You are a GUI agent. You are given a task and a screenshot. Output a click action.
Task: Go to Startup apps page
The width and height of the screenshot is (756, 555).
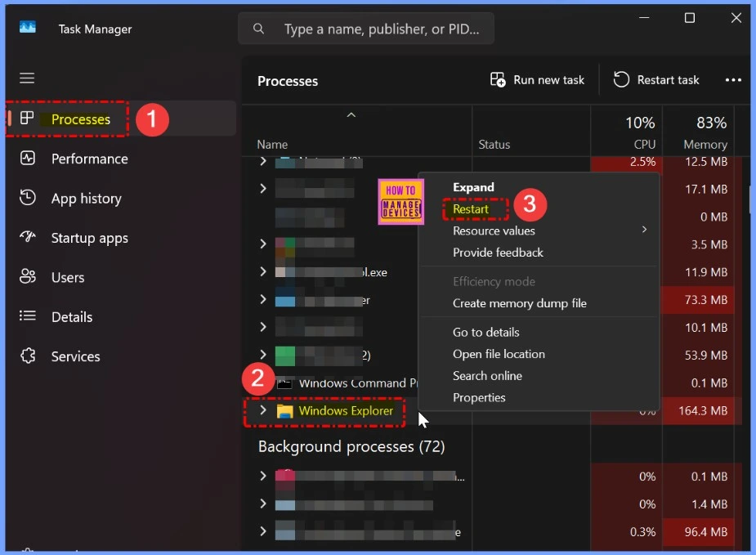[90, 238]
